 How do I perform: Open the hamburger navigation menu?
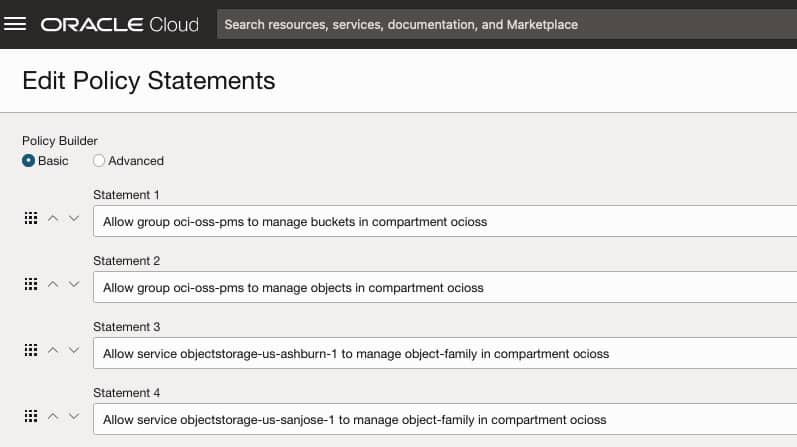click(15, 24)
